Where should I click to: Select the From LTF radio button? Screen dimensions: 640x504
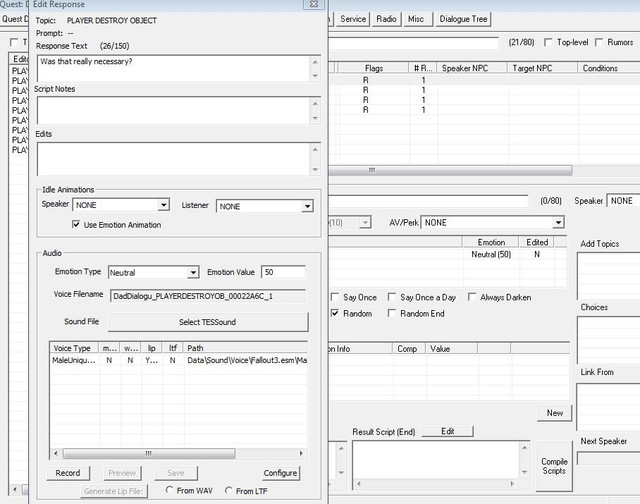pos(229,490)
